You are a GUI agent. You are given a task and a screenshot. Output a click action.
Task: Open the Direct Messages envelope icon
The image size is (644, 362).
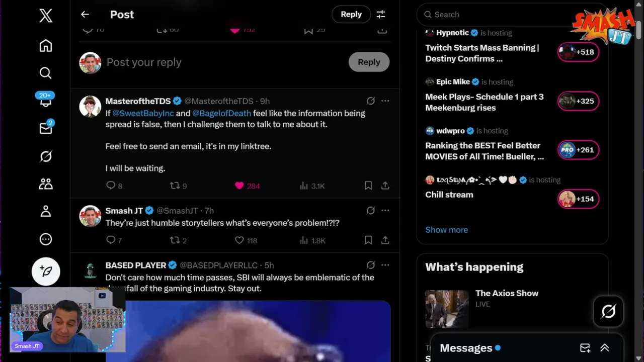click(x=46, y=127)
